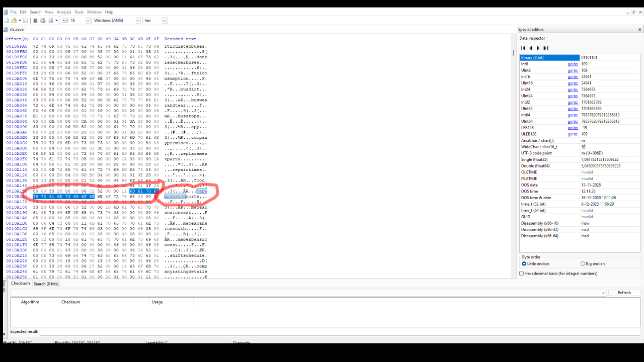Click the Open file folder icon

coord(14,21)
